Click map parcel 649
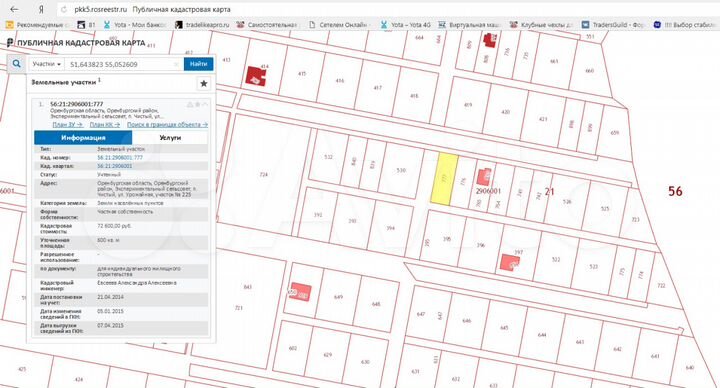The image size is (720, 388). pos(338,297)
